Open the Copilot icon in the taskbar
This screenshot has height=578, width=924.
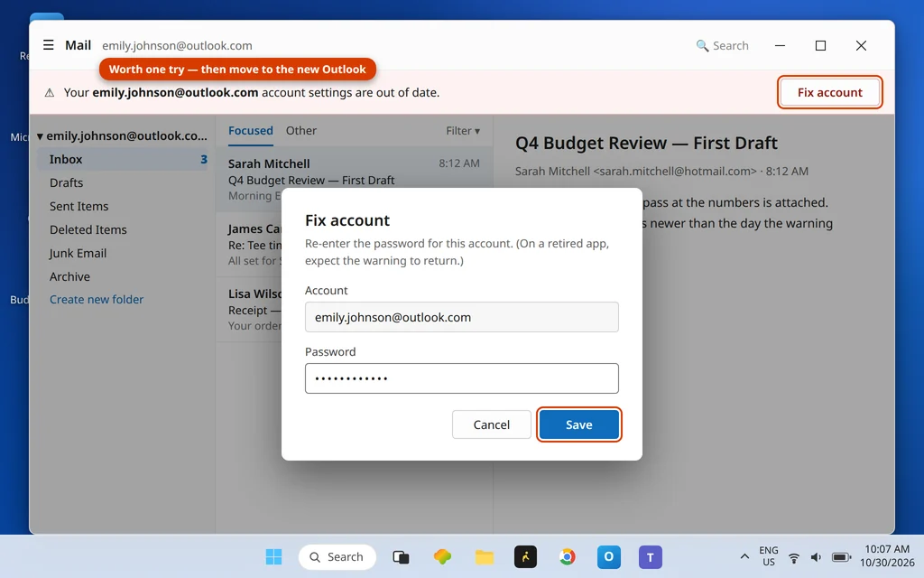click(x=442, y=556)
